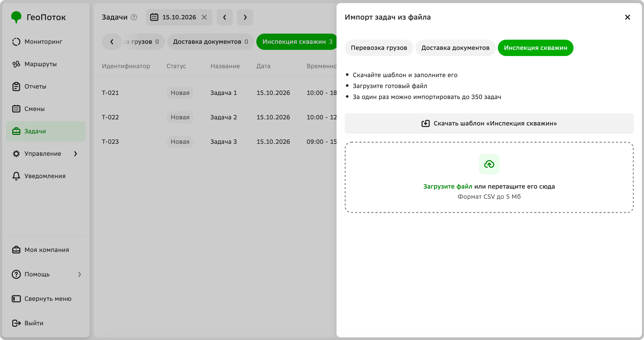The image size is (644, 340).
Task: Click the Загрузите файл link
Action: tap(447, 186)
